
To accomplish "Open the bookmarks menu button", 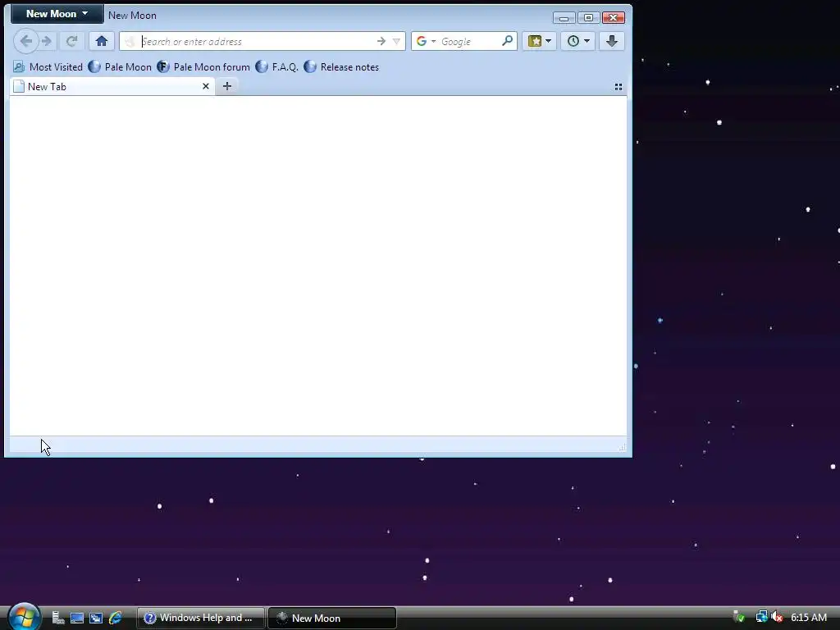I will (539, 41).
